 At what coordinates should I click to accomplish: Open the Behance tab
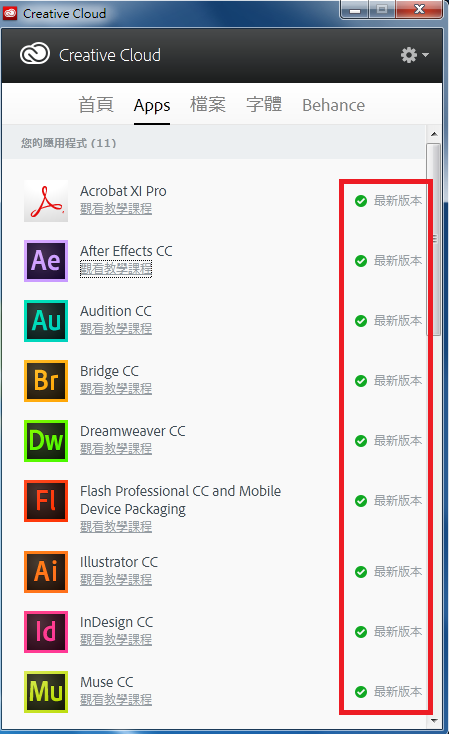333,105
